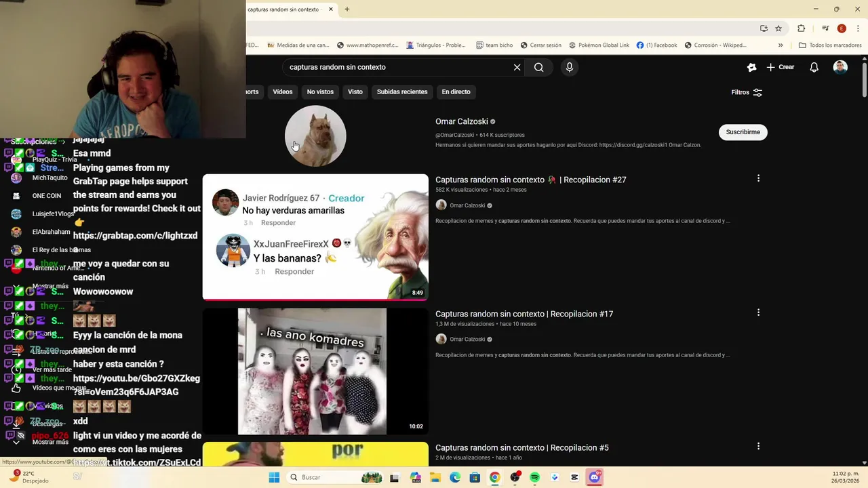Screen dimensions: 868x488
Task: Open Discord from the taskbar
Action: tap(595, 477)
